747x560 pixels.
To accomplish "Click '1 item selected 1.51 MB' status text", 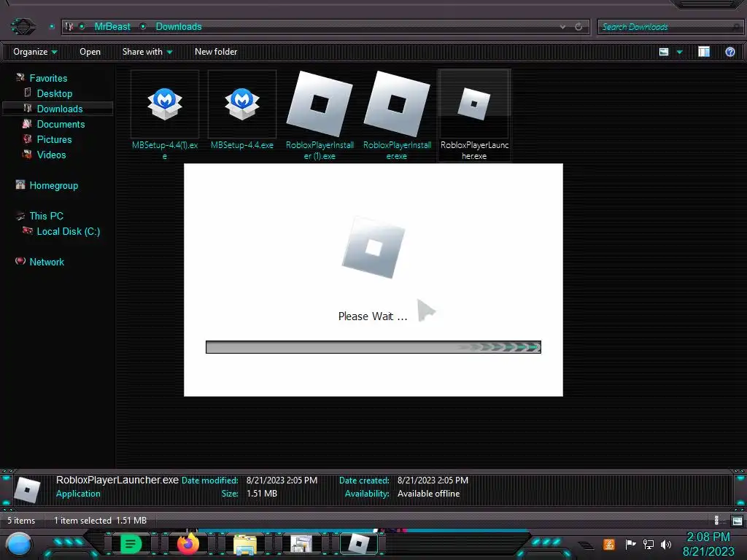I will pyautogui.click(x=100, y=521).
